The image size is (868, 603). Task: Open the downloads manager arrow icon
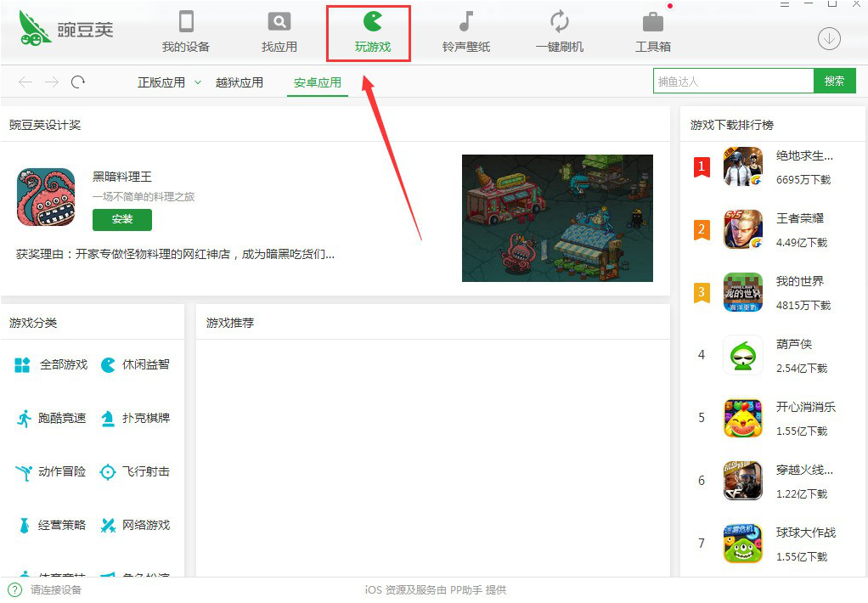click(829, 39)
